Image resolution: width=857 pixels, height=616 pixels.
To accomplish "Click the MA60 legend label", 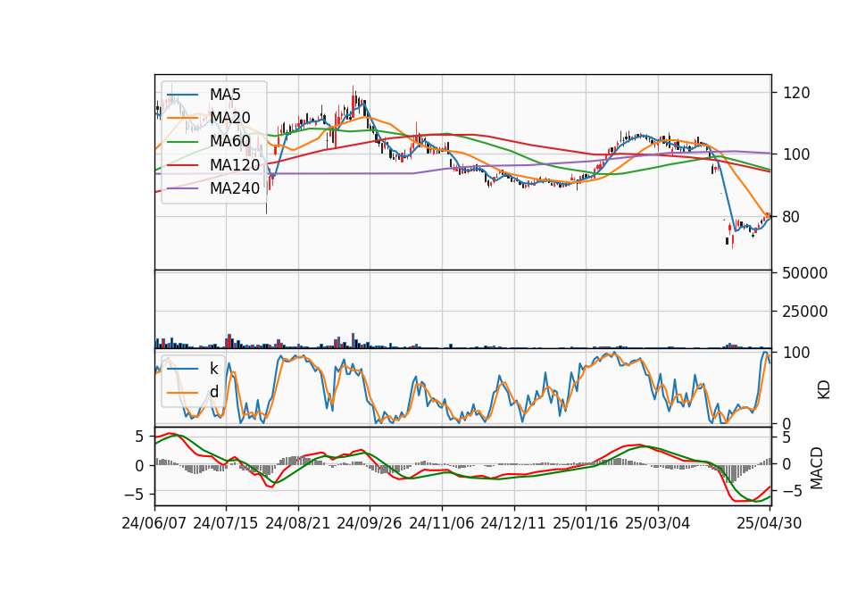I will pyautogui.click(x=230, y=141).
